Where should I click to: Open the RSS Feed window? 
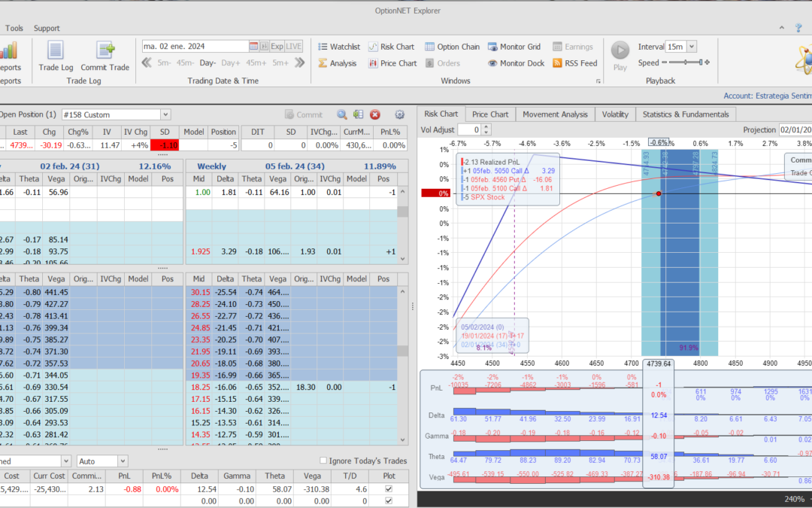[x=575, y=63]
